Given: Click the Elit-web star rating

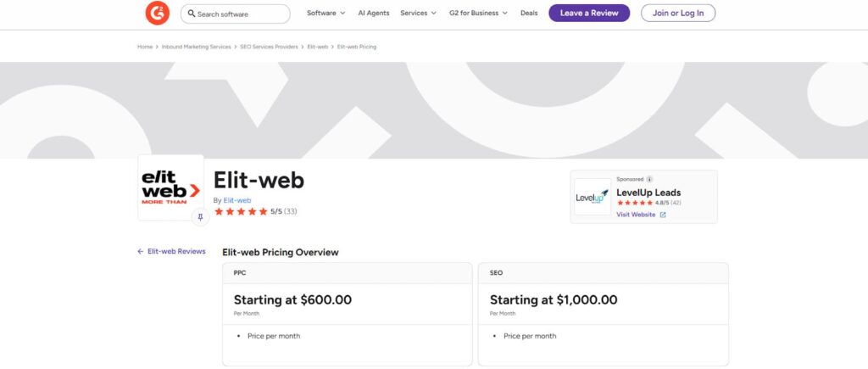Looking at the screenshot, I should coord(242,211).
